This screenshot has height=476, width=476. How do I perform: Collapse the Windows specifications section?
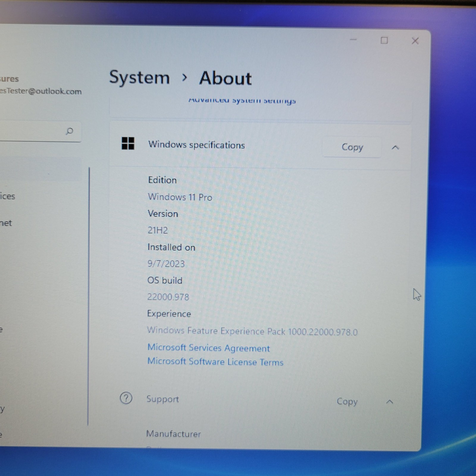click(395, 148)
